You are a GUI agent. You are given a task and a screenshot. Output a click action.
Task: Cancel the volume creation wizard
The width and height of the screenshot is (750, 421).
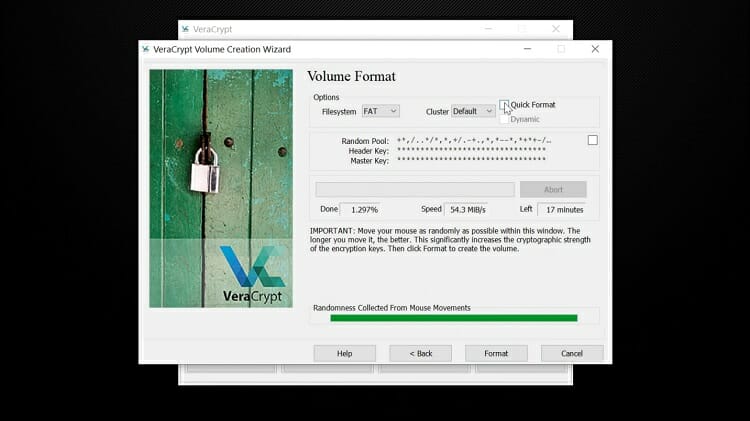572,353
